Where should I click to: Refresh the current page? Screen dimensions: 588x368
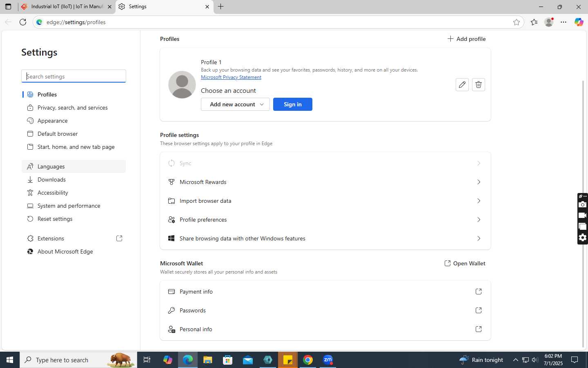[23, 22]
